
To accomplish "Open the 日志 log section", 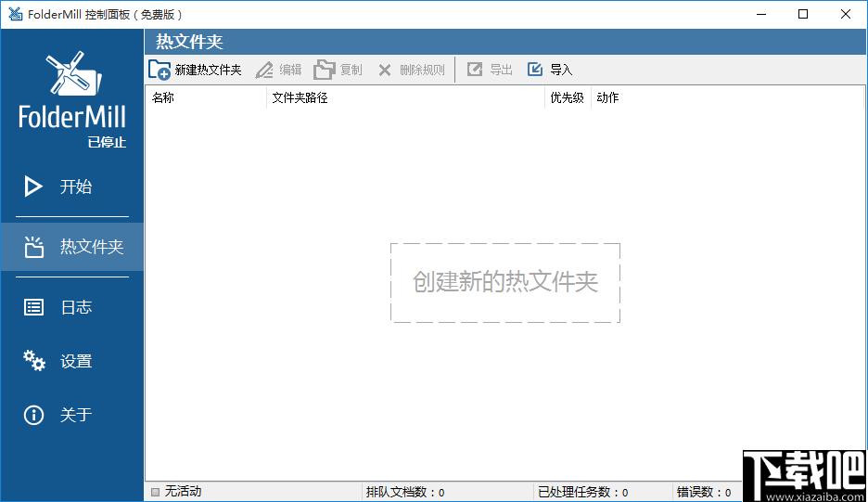I will tap(72, 307).
